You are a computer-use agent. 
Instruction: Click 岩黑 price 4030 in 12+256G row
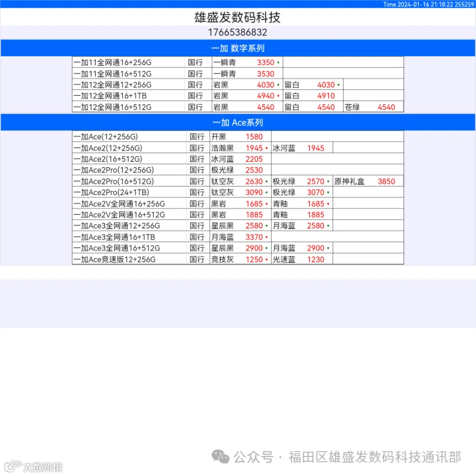pos(266,85)
